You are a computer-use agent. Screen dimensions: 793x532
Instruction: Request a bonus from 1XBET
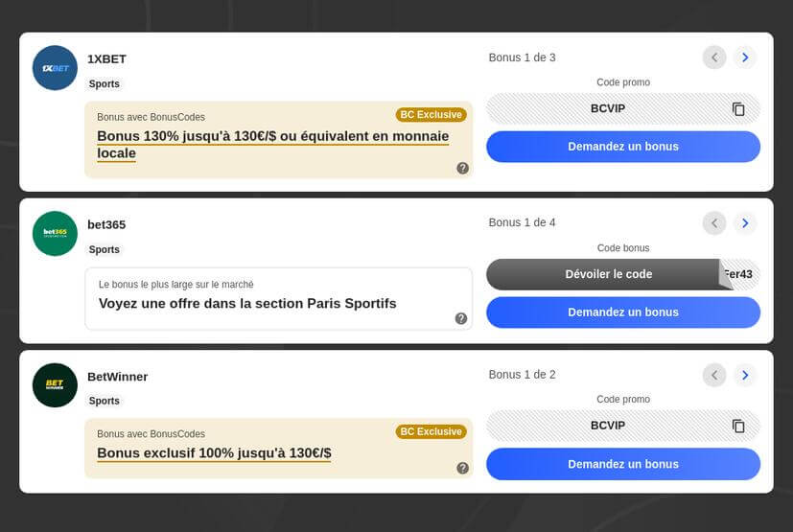point(623,147)
